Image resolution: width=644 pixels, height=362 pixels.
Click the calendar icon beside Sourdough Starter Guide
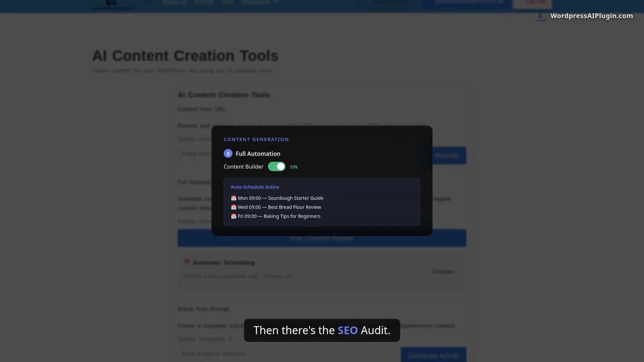233,198
